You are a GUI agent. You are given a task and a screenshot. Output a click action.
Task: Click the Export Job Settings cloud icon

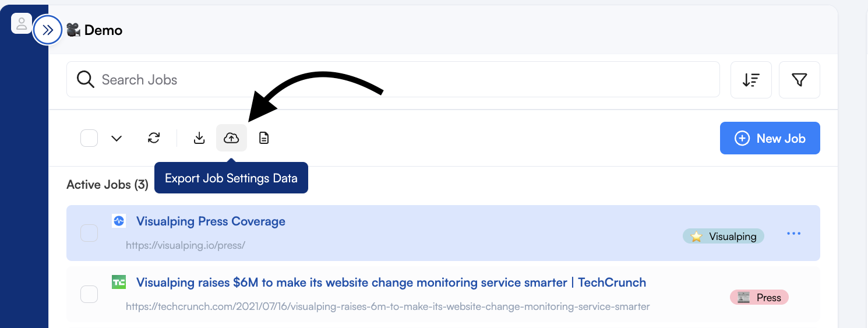231,138
